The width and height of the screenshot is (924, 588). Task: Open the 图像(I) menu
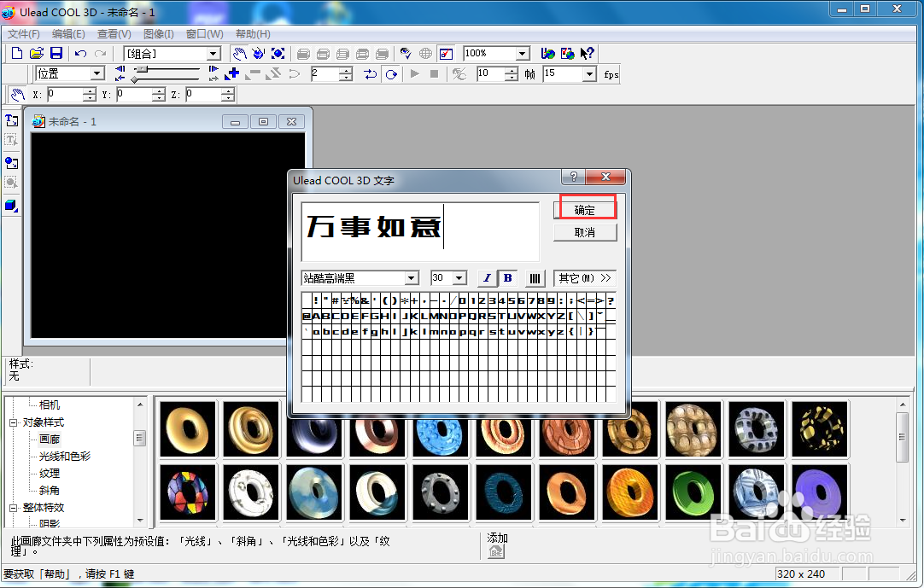pyautogui.click(x=159, y=33)
